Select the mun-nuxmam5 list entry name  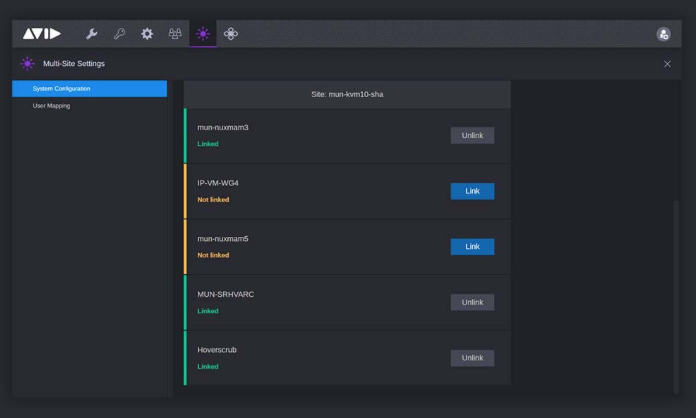(223, 239)
